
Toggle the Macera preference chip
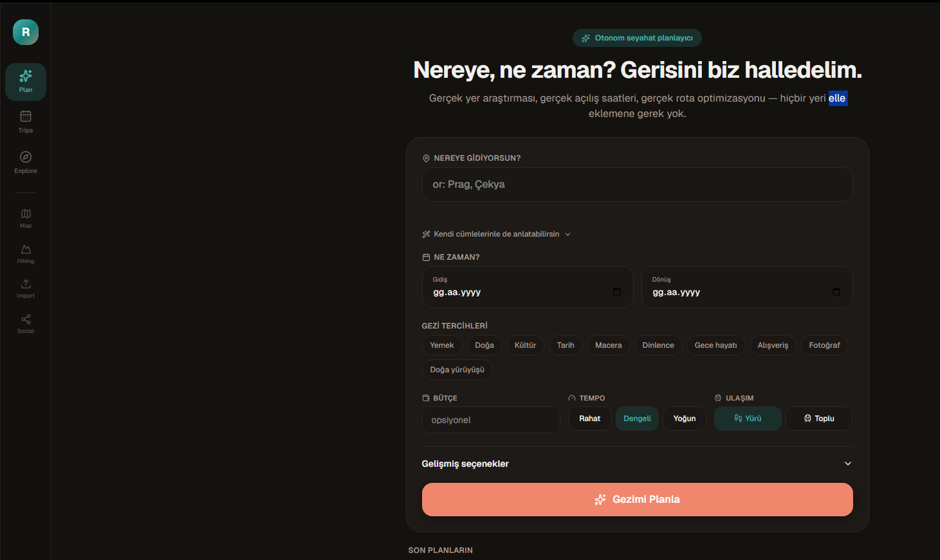(x=609, y=345)
